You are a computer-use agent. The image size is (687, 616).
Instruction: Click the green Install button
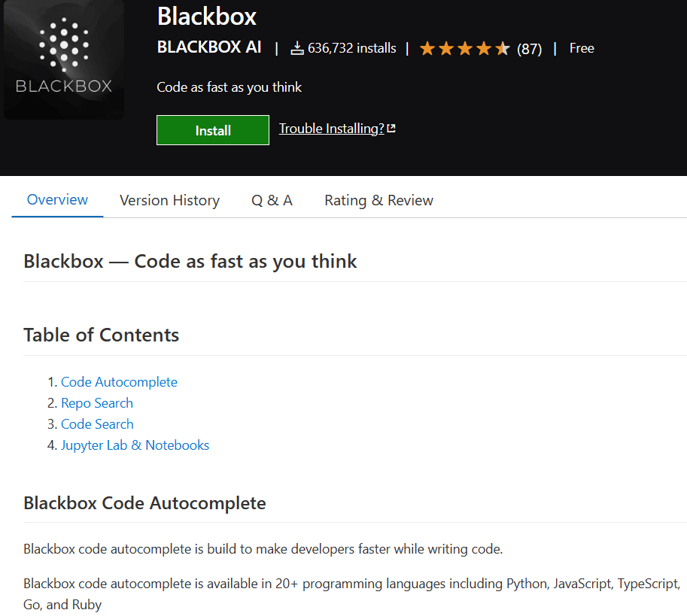213,130
